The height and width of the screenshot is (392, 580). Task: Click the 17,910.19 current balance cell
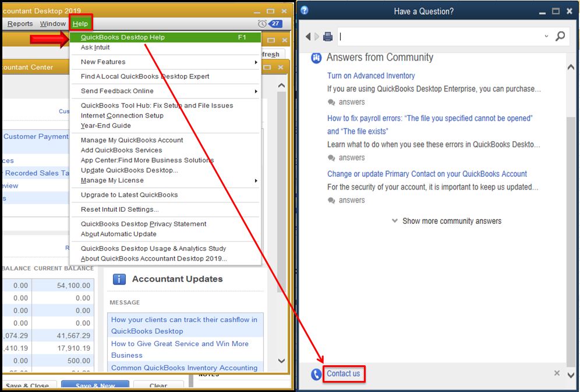pos(63,348)
